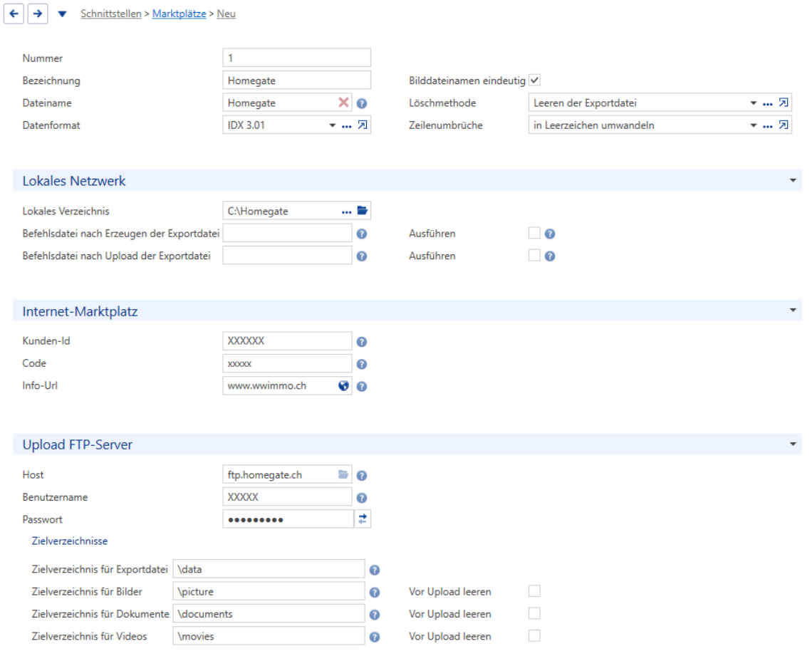Click the Passwort swap arrows button

click(x=363, y=519)
